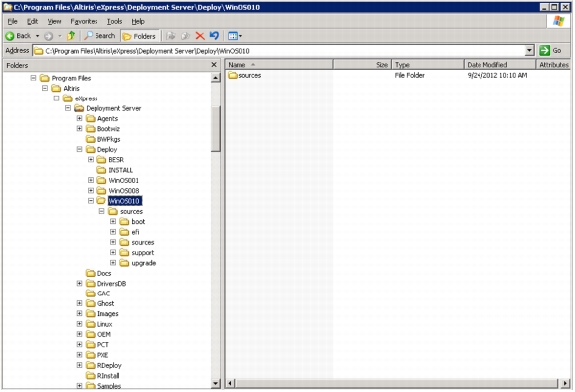Click the red Delete X toolbar icon
Viewport: 575px width, 392px height.
(x=200, y=36)
